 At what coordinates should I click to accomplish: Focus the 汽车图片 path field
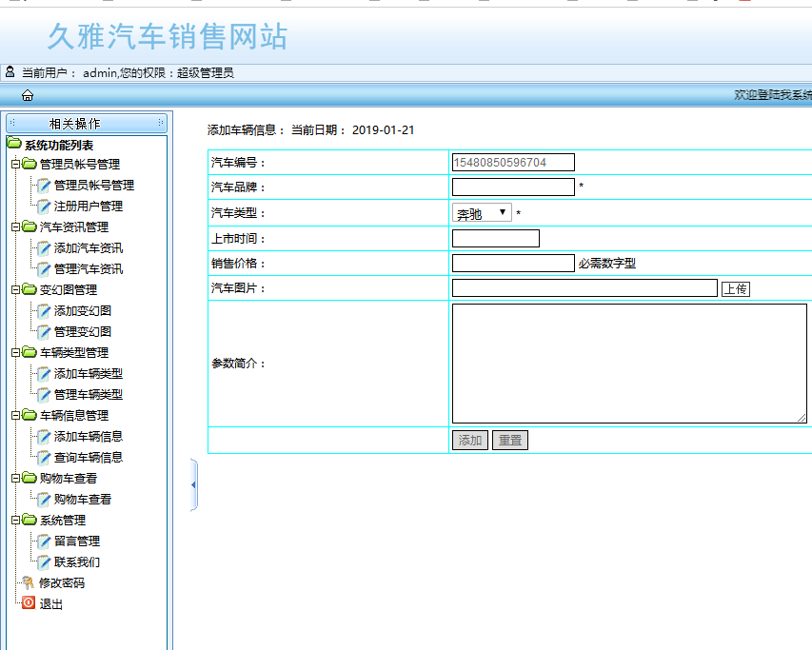[584, 287]
